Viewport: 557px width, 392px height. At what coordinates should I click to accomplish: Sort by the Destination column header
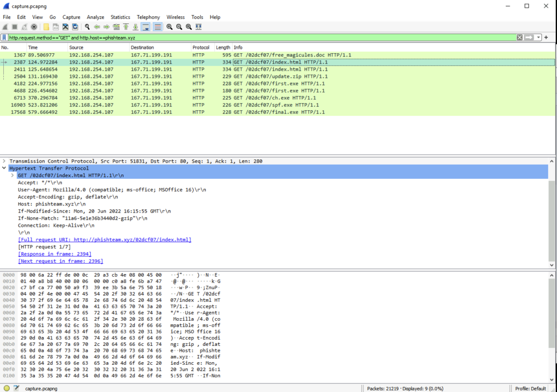[160, 47]
